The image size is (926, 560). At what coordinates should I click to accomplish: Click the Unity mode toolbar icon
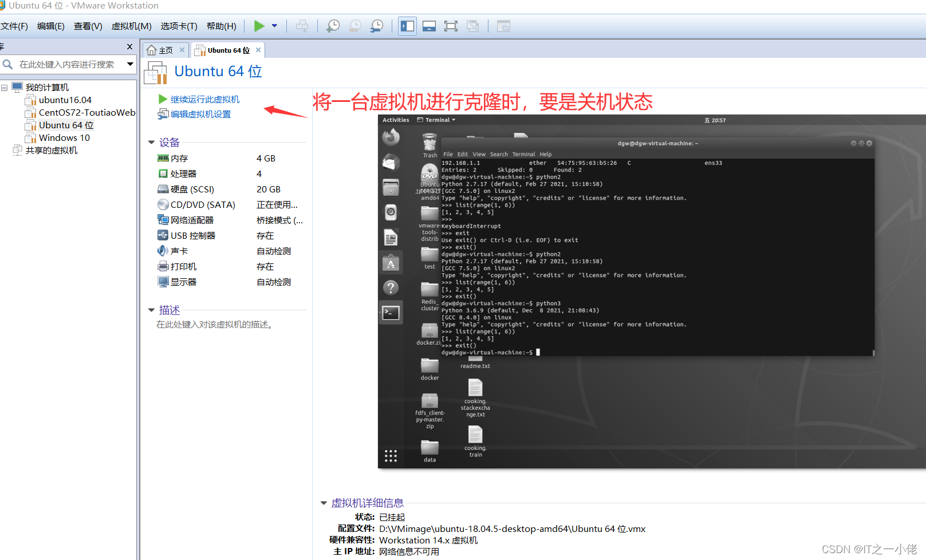(472, 26)
